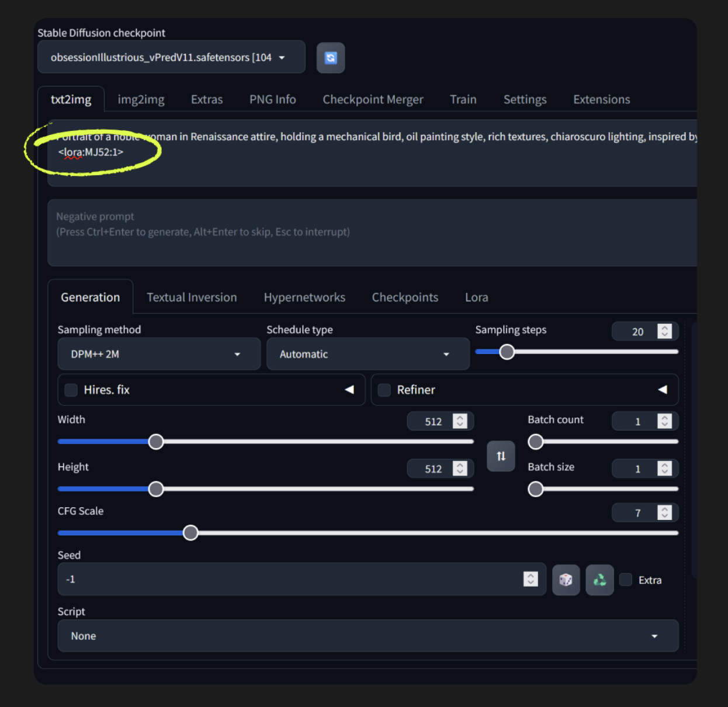Open the Script dropdown set to None
The width and height of the screenshot is (728, 707).
click(368, 636)
